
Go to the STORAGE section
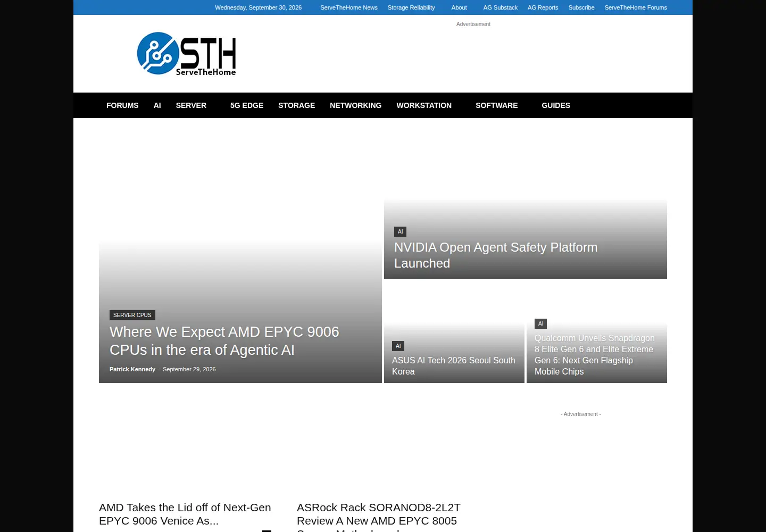[296, 105]
